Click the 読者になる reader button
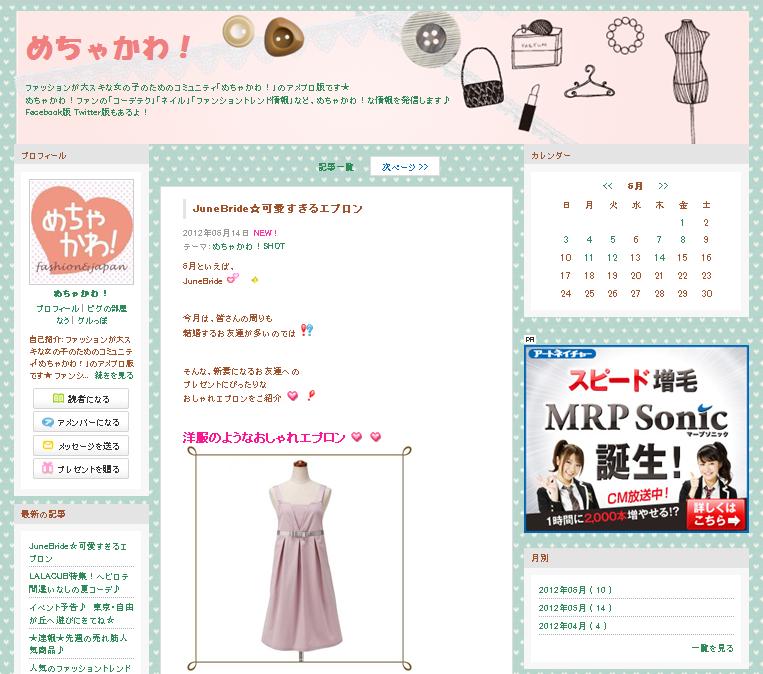The image size is (763, 674). [x=81, y=399]
